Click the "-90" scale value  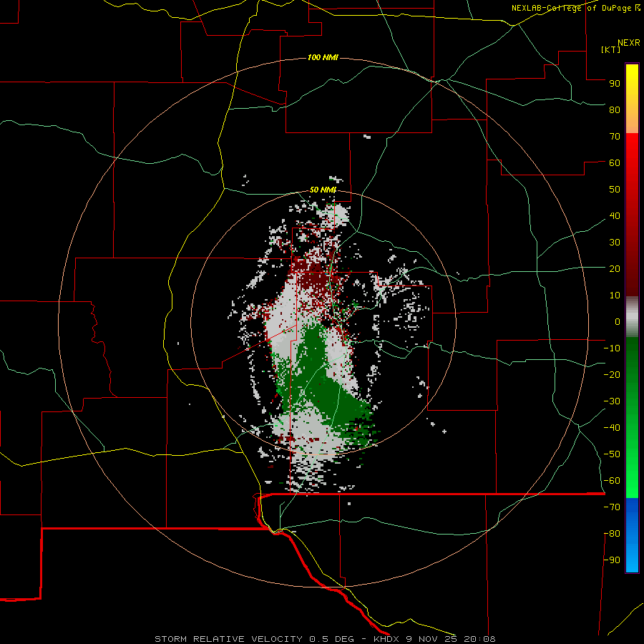click(x=612, y=560)
